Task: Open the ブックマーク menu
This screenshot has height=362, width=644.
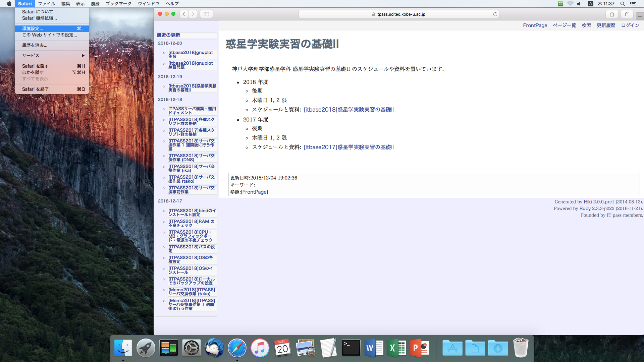Action: click(118, 4)
